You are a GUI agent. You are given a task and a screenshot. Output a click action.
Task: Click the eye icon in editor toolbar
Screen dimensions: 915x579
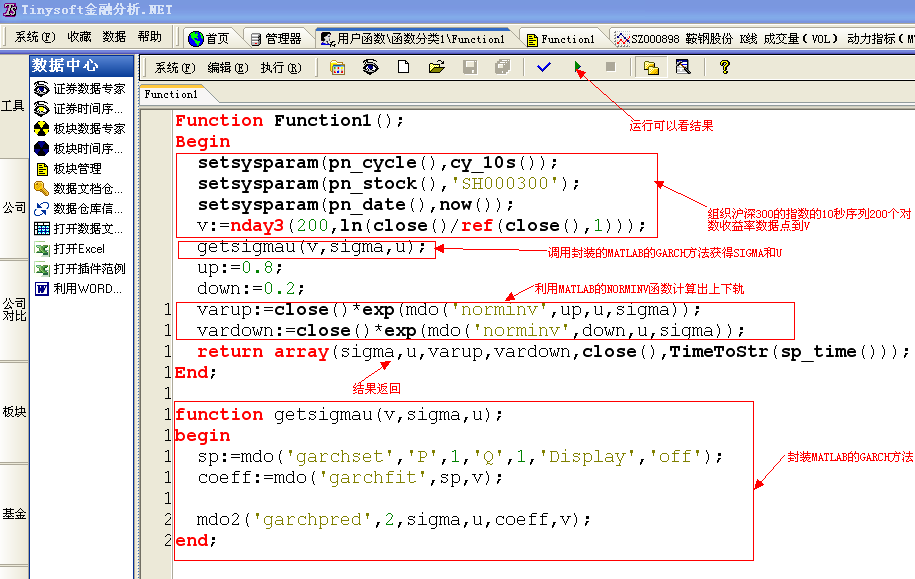(370, 67)
